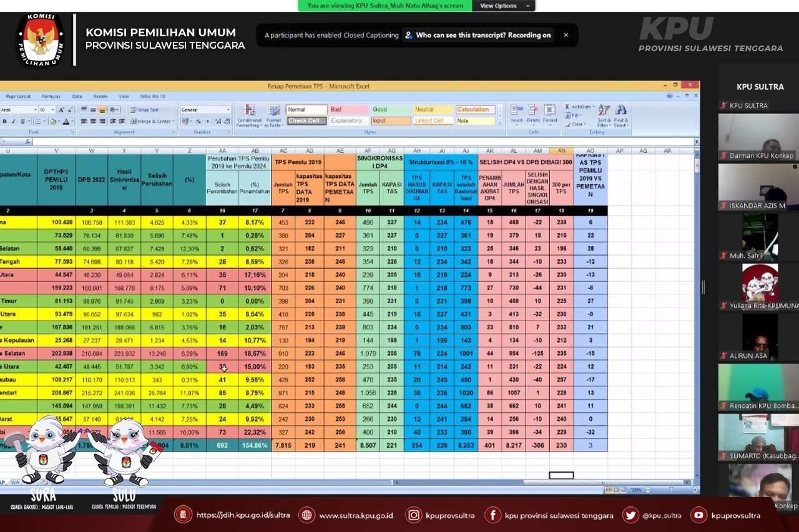Click the Sort & Filter icon

pos(604,112)
